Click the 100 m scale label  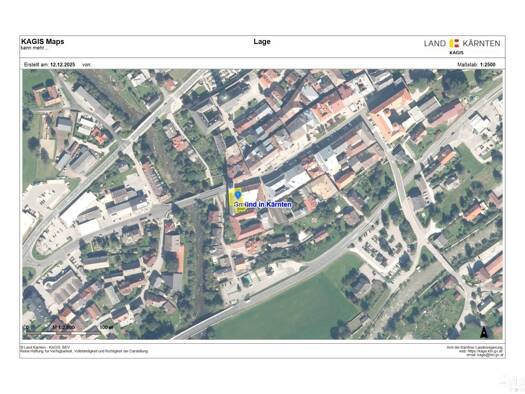(x=105, y=327)
